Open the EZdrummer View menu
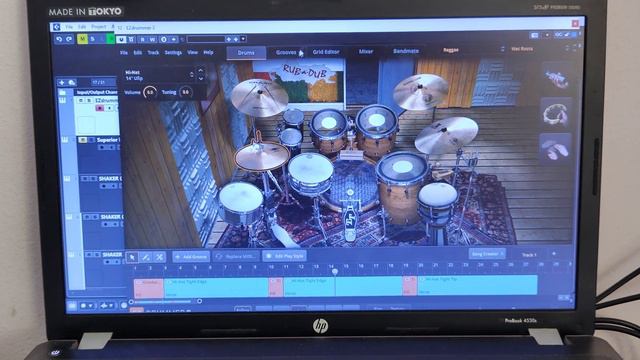Viewport: 640px width, 360px height. tap(192, 52)
